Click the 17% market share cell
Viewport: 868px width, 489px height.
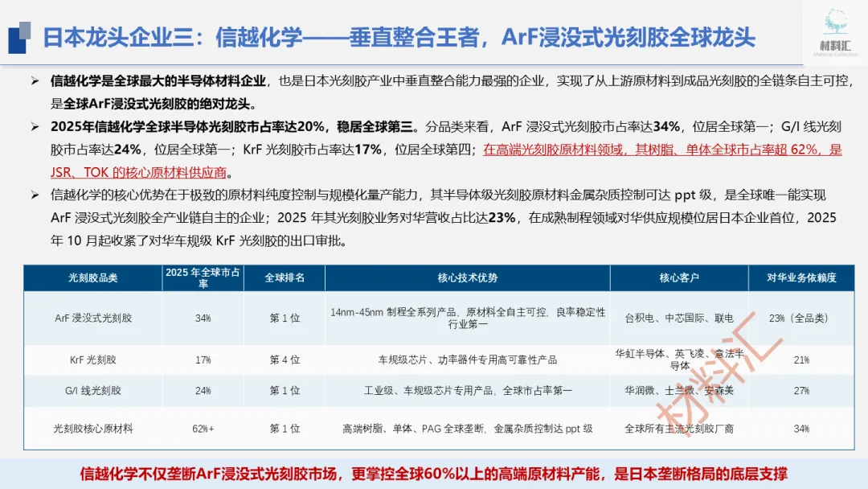click(x=203, y=360)
